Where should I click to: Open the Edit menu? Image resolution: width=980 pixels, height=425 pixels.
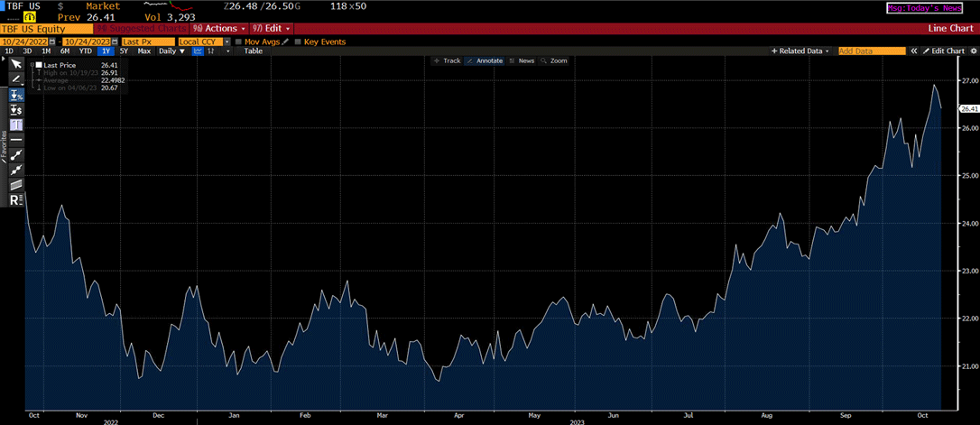click(272, 29)
